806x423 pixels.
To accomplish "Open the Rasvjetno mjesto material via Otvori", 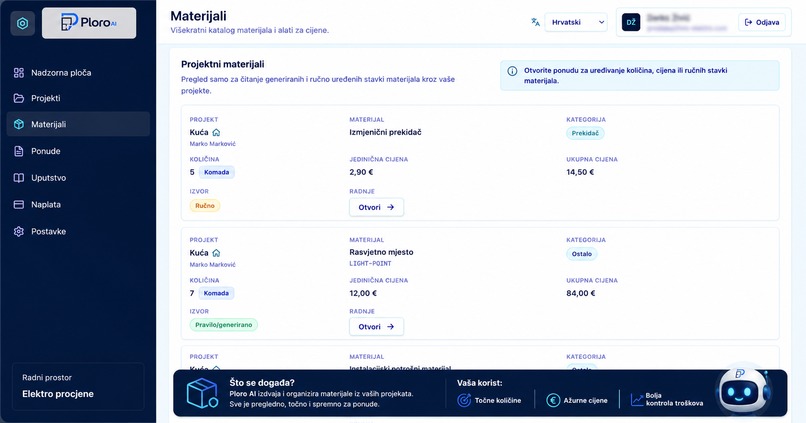I will tap(376, 326).
